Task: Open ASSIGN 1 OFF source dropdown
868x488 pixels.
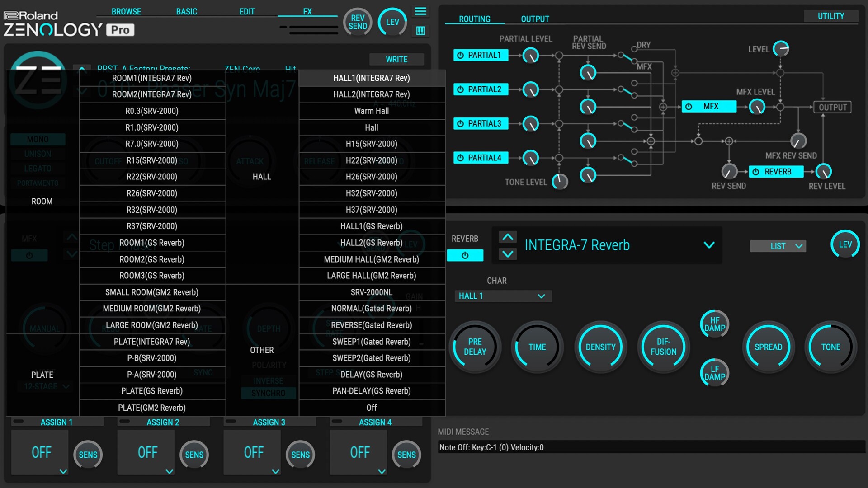Action: click(40, 452)
